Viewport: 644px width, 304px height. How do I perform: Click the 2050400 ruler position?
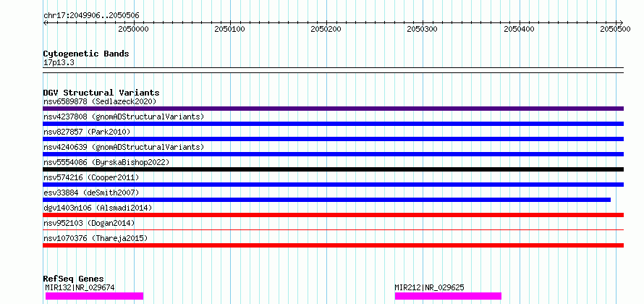pos(520,29)
